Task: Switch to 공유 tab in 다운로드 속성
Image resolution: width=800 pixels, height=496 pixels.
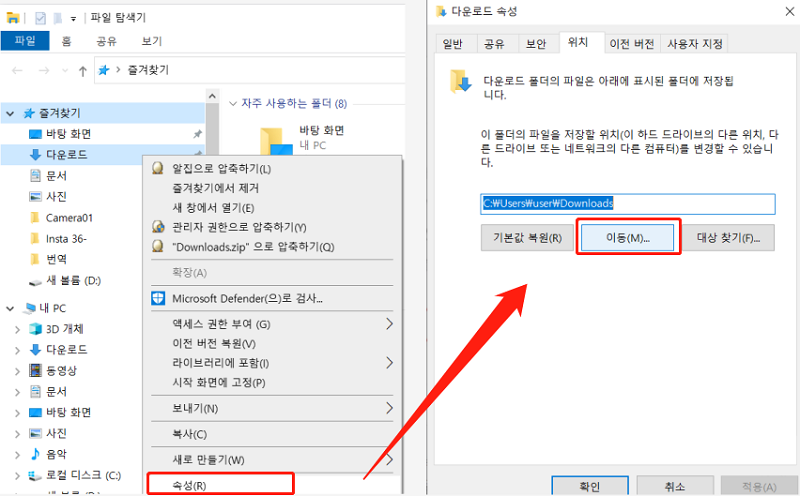Action: pyautogui.click(x=494, y=44)
